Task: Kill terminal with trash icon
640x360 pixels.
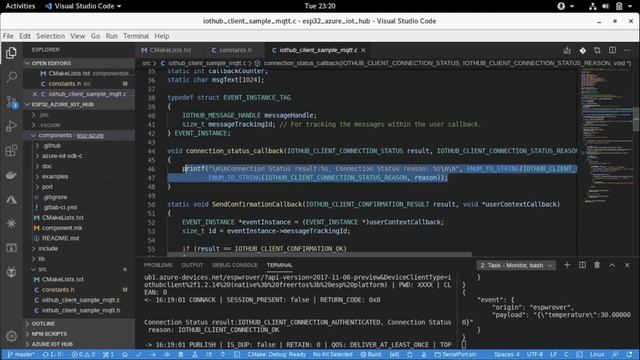Action: (597, 265)
